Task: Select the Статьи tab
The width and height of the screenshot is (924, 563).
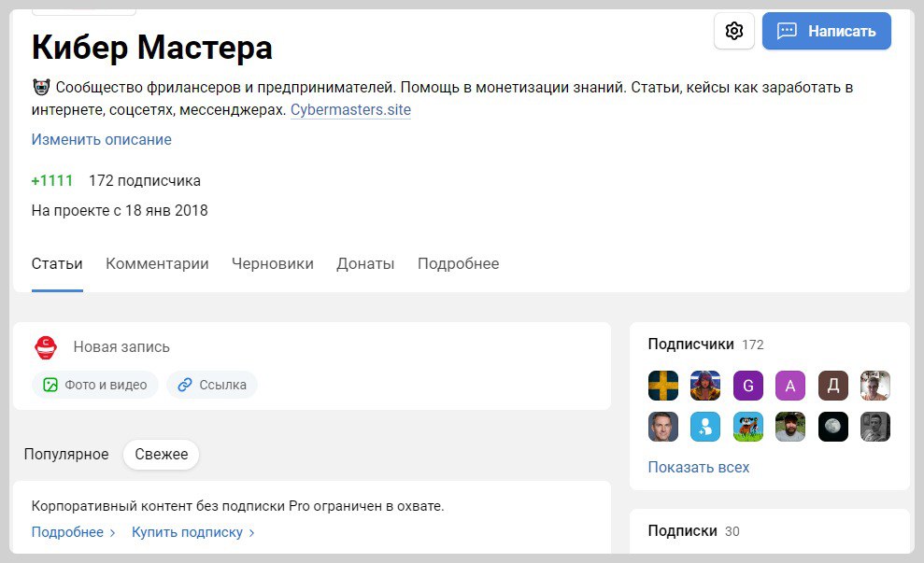Action: pyautogui.click(x=57, y=263)
